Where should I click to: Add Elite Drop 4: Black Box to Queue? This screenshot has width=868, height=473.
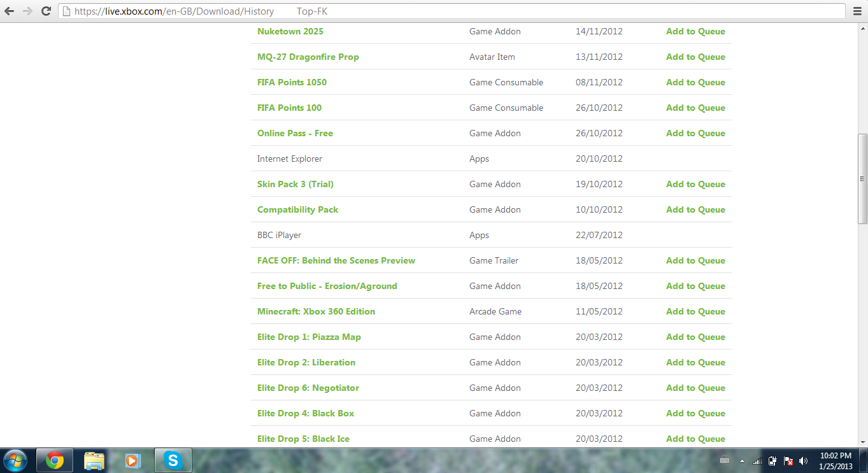tap(695, 413)
